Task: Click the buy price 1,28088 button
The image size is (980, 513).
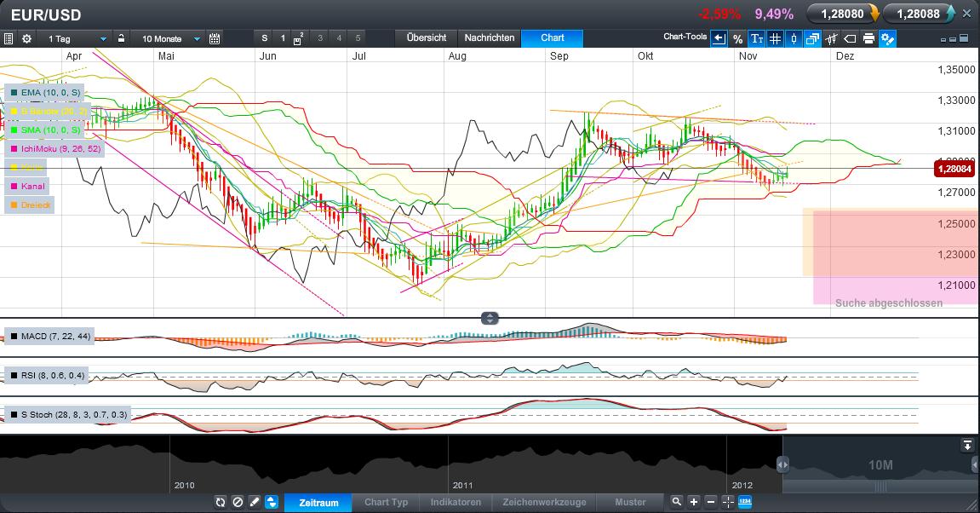Action: 919,14
